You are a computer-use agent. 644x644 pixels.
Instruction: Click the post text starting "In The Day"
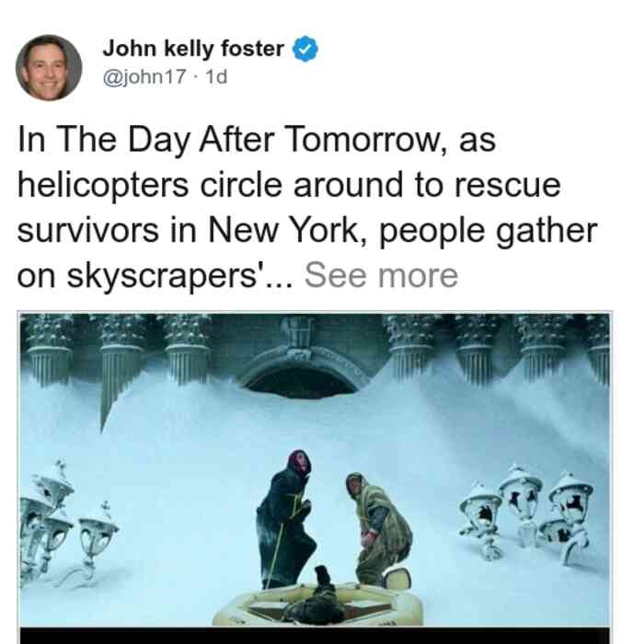pyautogui.click(x=307, y=207)
